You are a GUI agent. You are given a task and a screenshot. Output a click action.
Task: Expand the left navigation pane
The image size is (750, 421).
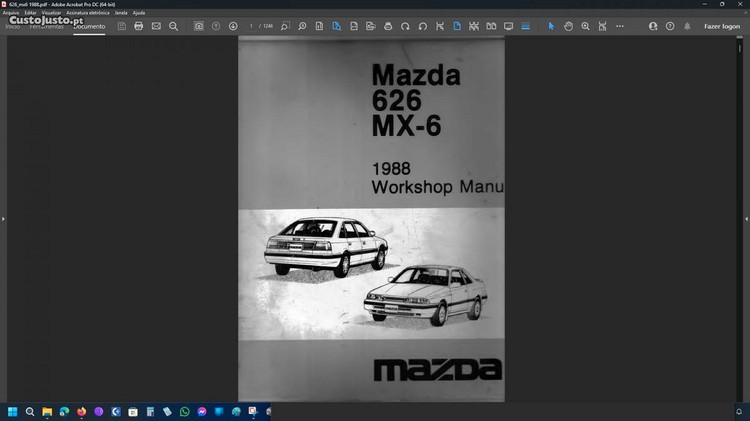click(x=3, y=218)
